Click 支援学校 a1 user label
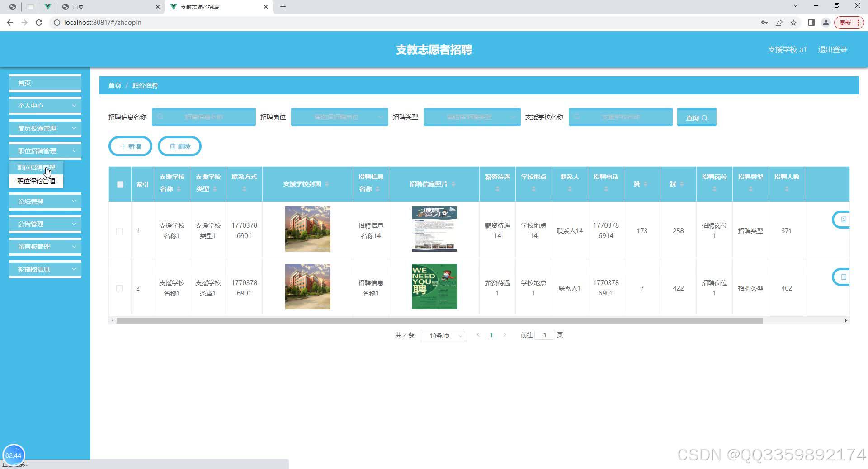 coord(787,50)
